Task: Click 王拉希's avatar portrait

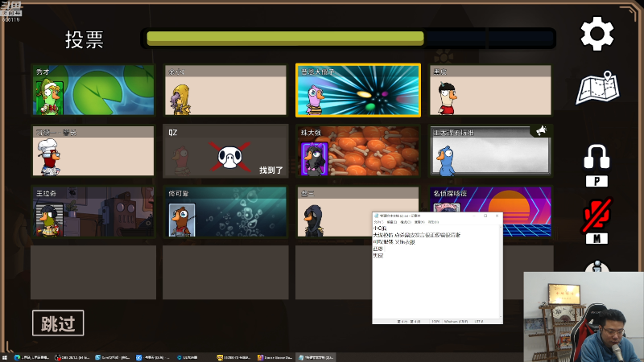Action: [x=50, y=220]
